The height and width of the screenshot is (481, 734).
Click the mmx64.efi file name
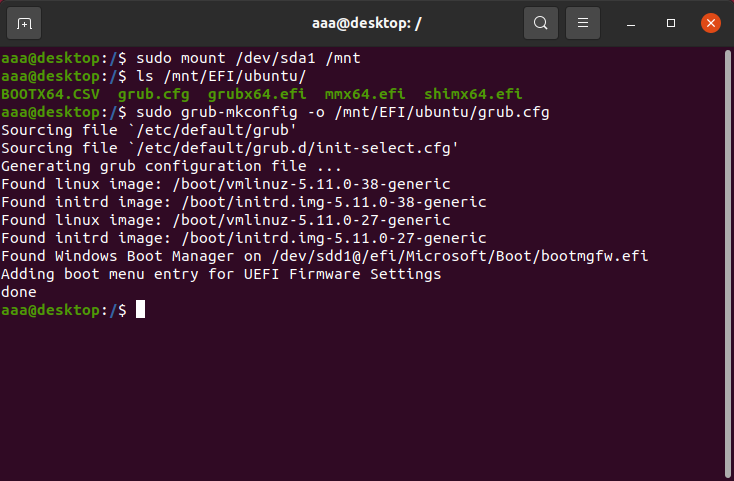click(365, 94)
